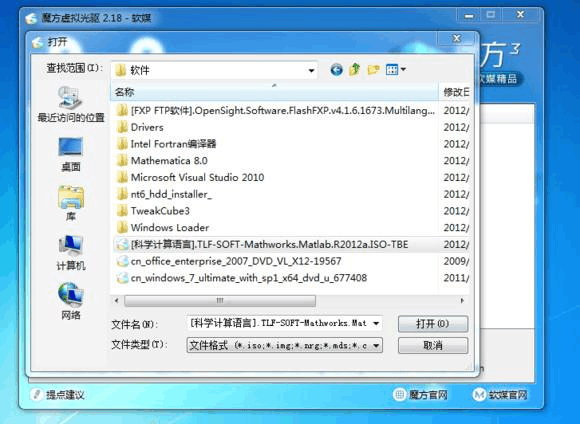Image resolution: width=580 pixels, height=424 pixels.
Task: Click the 文件名 input field
Action: 279,323
